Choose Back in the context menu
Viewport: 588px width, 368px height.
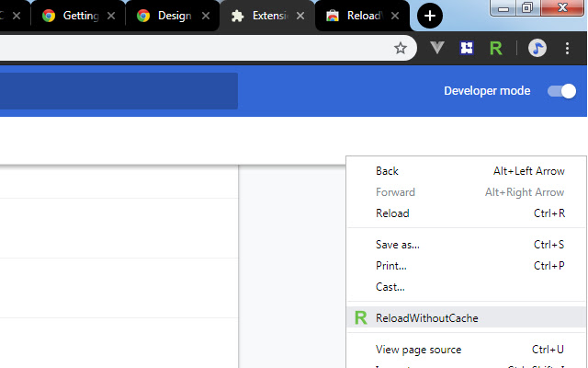pos(387,171)
